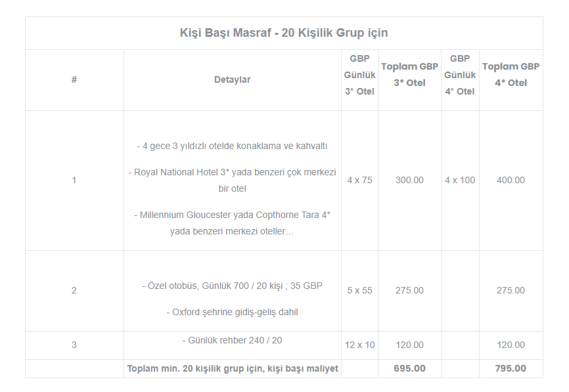This screenshot has height=392, width=569.
Task: Select the Detaylar column header
Action: [x=232, y=79]
